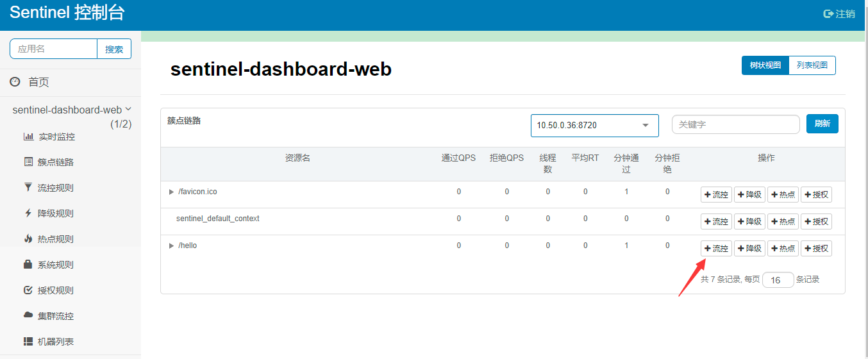Click 分钟通过 value 1 in /hello row
Viewport: 868px width, 359px height.
coord(626,246)
